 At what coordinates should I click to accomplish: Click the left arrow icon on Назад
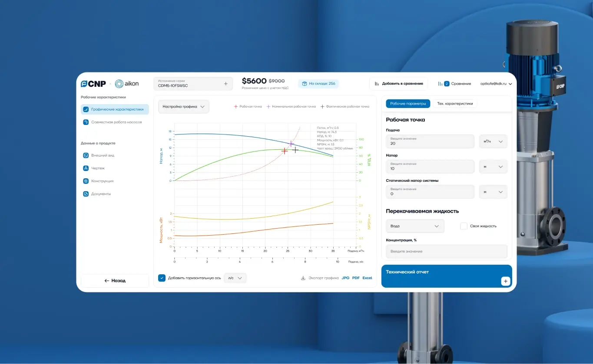(x=107, y=281)
